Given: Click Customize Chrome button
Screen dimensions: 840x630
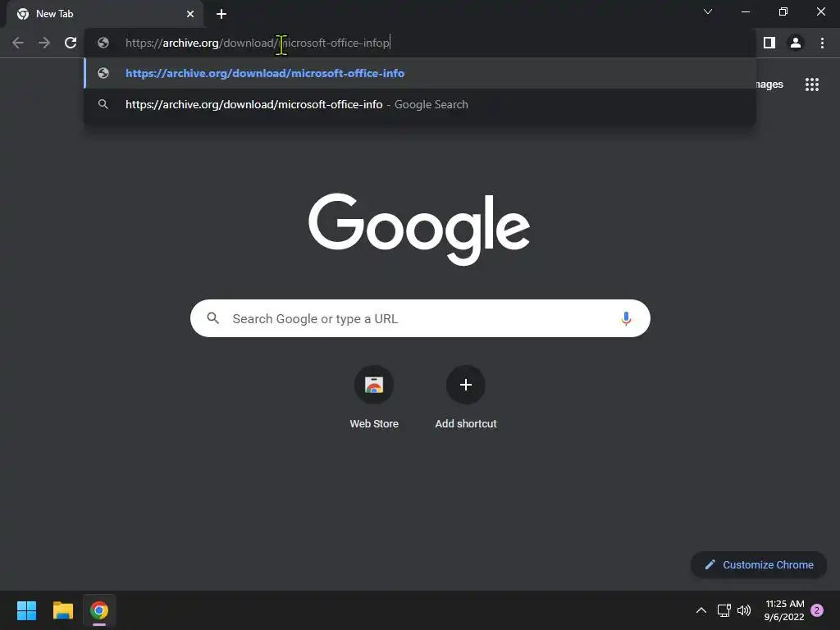Looking at the screenshot, I should [x=759, y=564].
